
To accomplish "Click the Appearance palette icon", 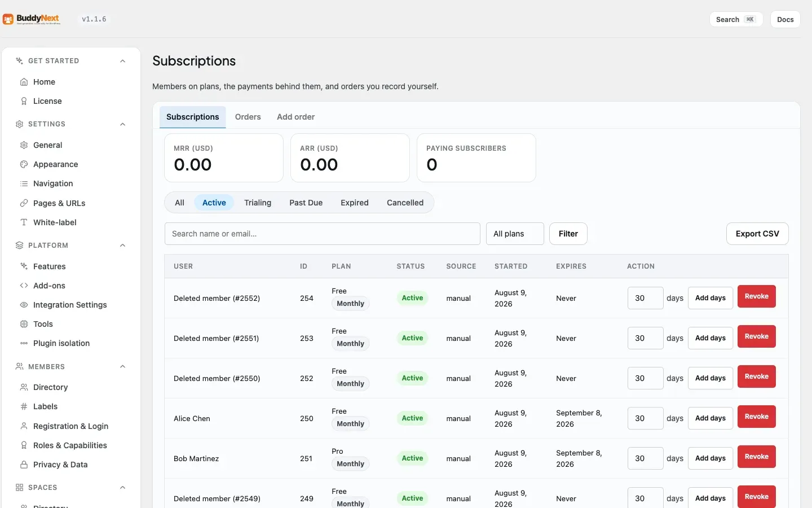I will tap(24, 164).
